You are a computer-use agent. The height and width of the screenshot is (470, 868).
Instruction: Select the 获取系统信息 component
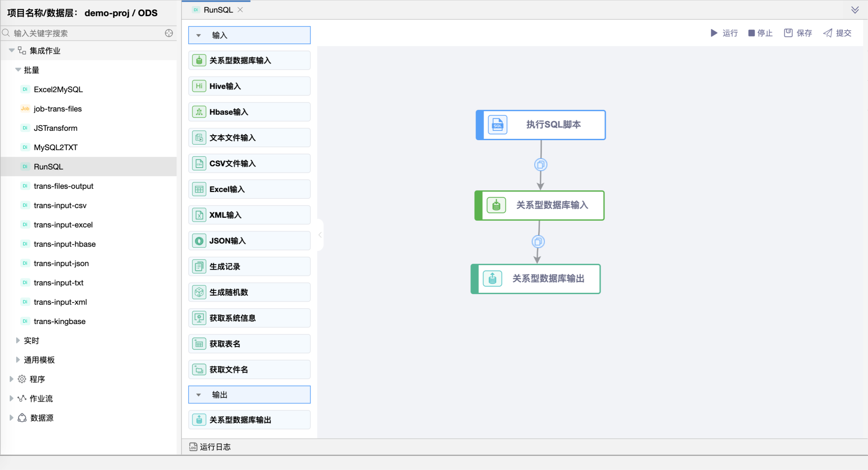pos(249,318)
